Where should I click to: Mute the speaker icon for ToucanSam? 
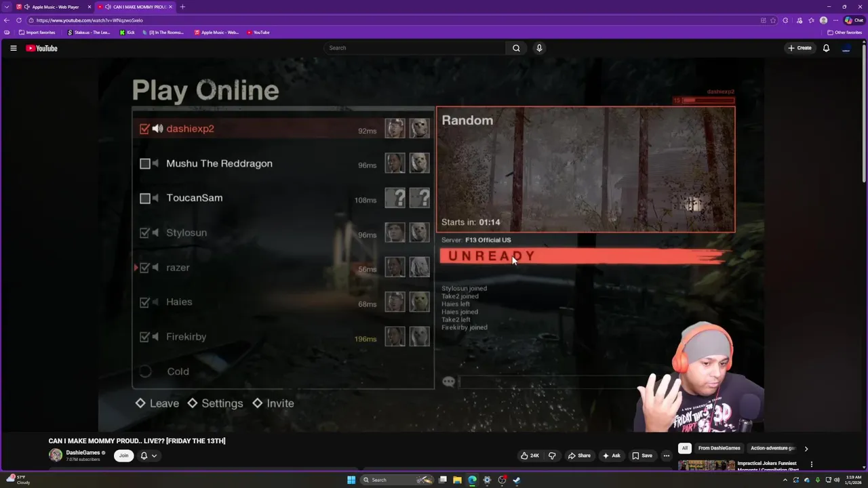coord(155,198)
